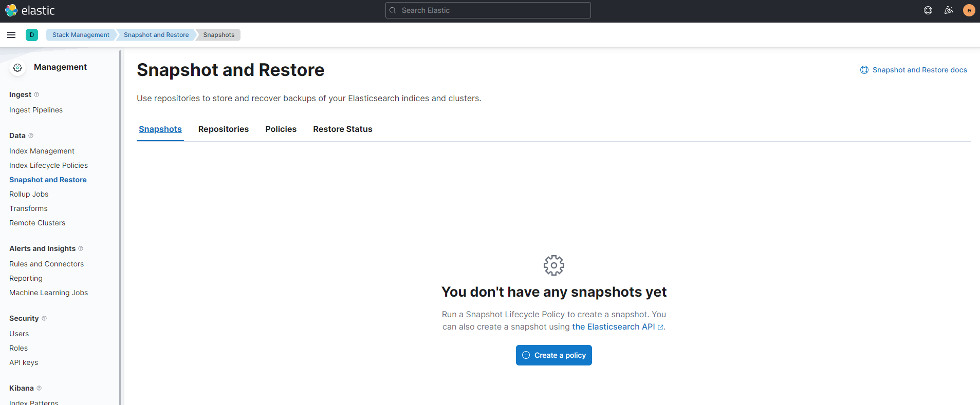
Task: Switch to the Restore Status tab
Action: 343,129
